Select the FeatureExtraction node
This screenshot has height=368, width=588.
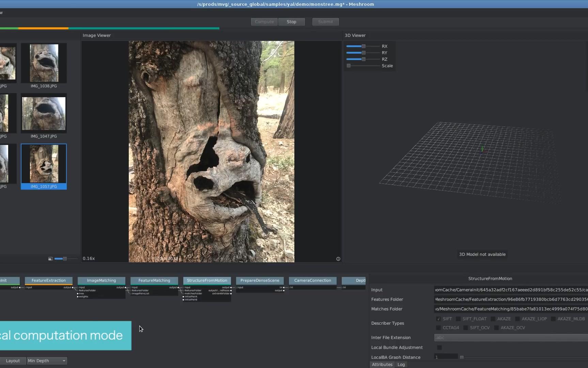click(x=49, y=281)
